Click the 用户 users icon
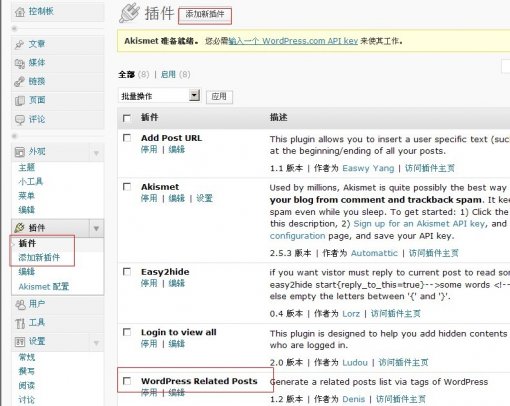This screenshot has height=406, width=510. click(x=20, y=304)
